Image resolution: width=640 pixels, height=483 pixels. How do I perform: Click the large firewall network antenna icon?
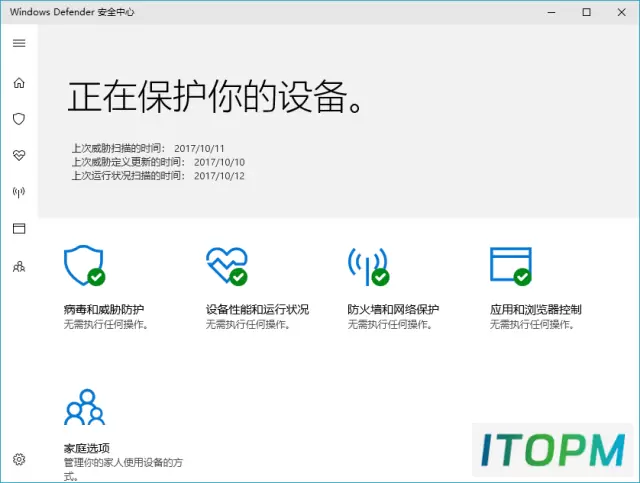369,266
